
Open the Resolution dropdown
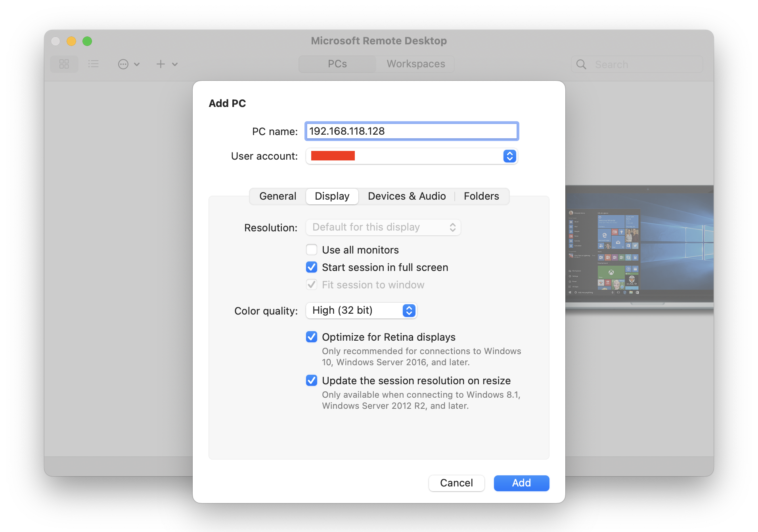tap(383, 227)
